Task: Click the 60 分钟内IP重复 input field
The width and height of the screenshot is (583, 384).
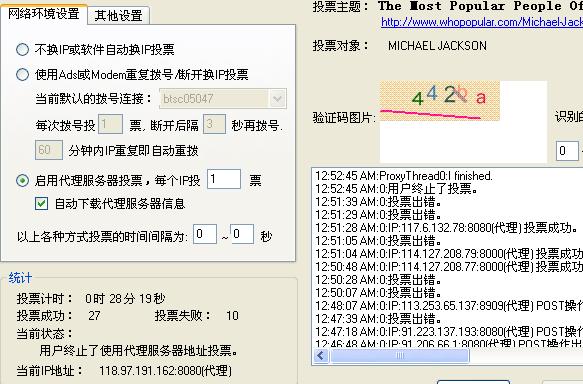Action: click(49, 150)
